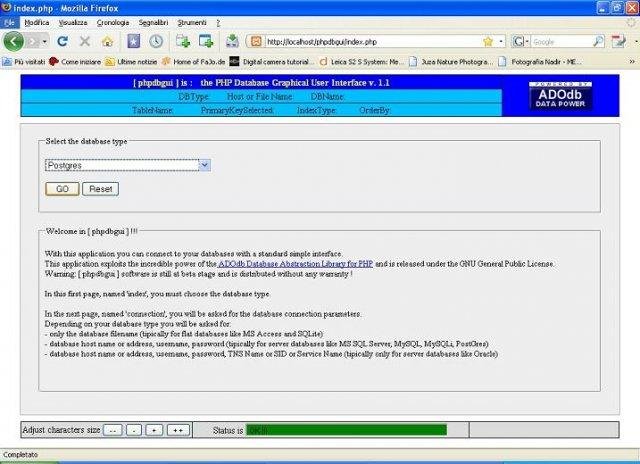The height and width of the screenshot is (464, 640).
Task: Click the grayed forward arrow button
Action: 33,41
